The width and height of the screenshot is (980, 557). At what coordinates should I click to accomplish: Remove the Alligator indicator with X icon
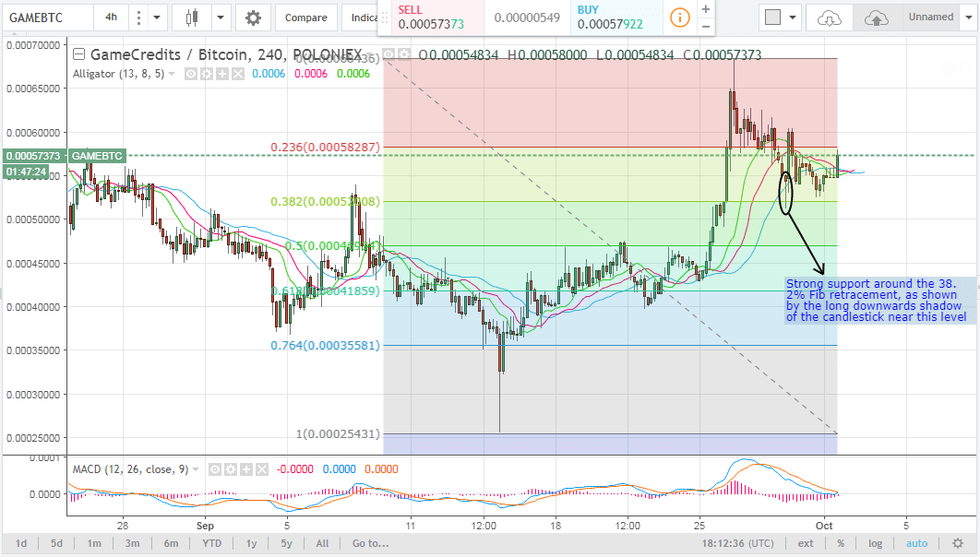pyautogui.click(x=237, y=74)
